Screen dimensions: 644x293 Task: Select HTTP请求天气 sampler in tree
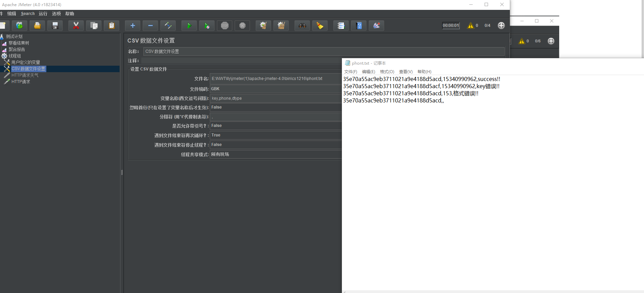pyautogui.click(x=25, y=75)
